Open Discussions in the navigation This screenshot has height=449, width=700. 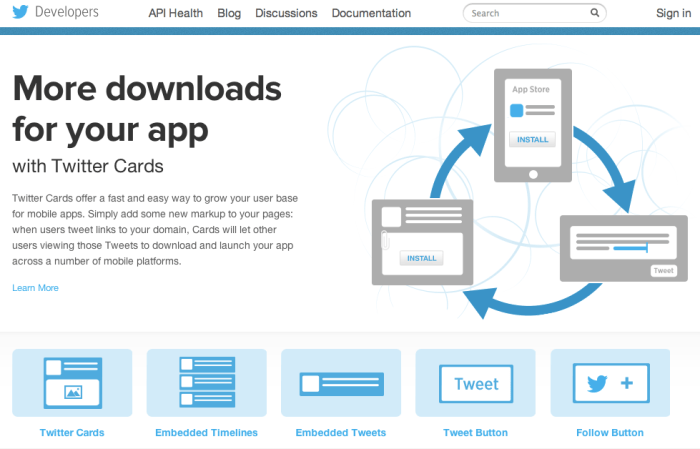pyautogui.click(x=286, y=13)
